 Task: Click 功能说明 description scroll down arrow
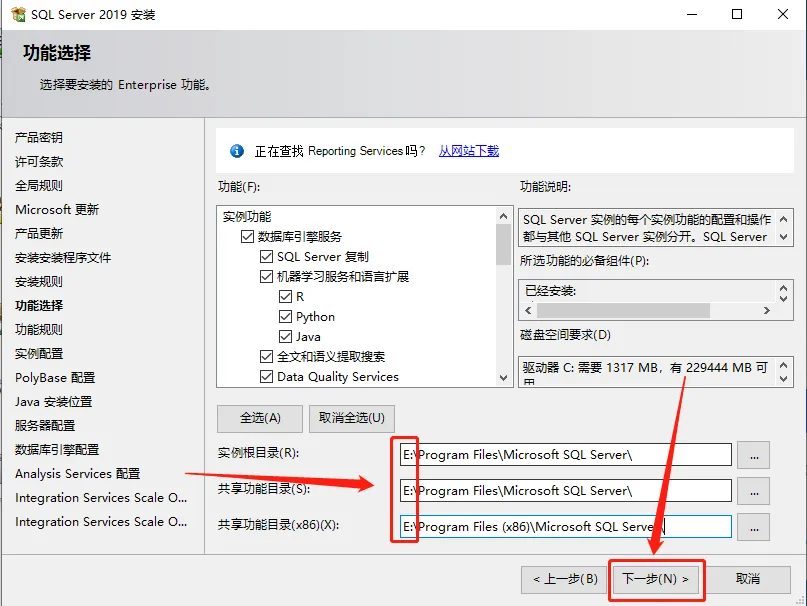click(x=783, y=237)
